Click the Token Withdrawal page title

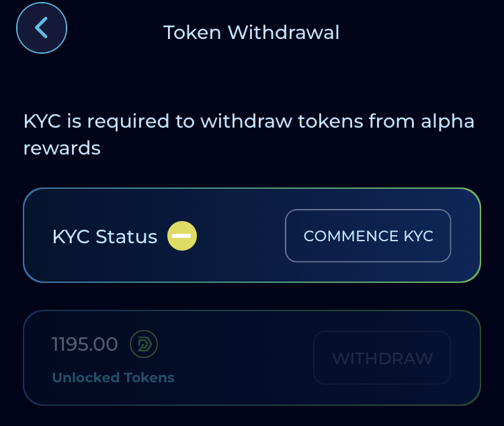pyautogui.click(x=251, y=32)
